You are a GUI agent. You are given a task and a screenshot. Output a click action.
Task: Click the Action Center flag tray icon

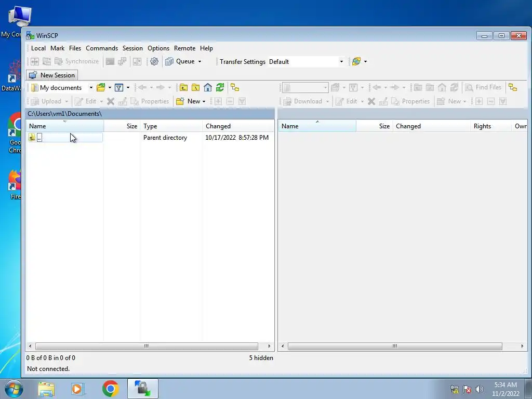(467, 389)
